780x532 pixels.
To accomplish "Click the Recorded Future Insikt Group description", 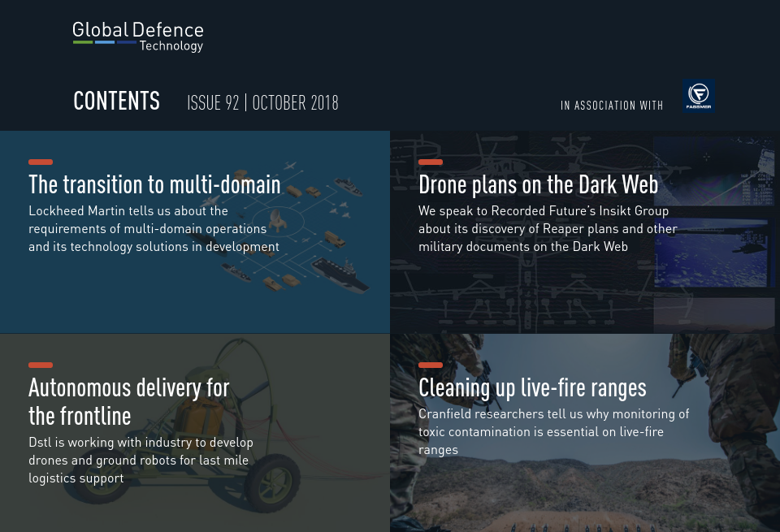I will [x=548, y=229].
